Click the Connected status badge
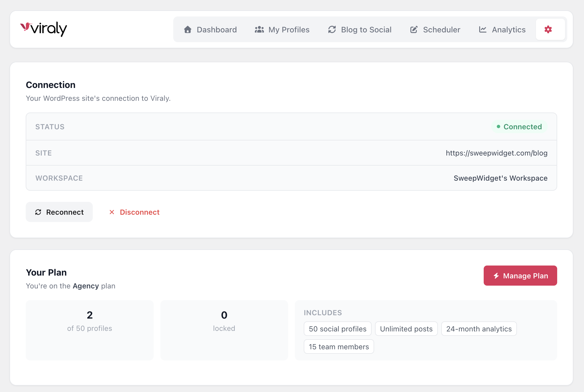Image resolution: width=584 pixels, height=392 pixels. (x=519, y=126)
